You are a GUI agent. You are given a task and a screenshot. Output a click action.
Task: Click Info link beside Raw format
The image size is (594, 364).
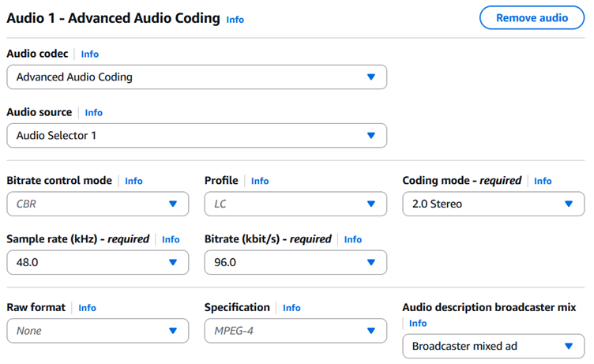tap(87, 308)
